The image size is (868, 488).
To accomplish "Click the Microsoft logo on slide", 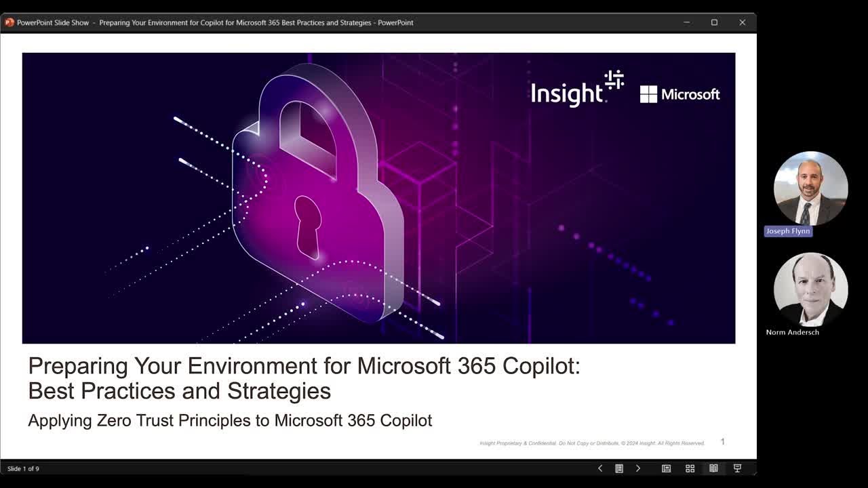I will coord(679,94).
